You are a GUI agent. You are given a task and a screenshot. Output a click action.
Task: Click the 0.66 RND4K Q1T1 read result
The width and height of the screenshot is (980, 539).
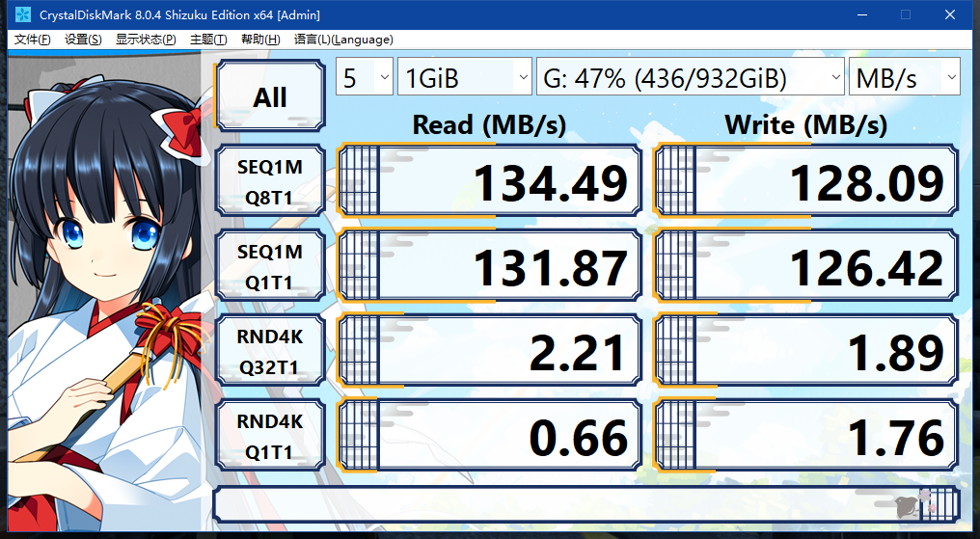coord(489,436)
